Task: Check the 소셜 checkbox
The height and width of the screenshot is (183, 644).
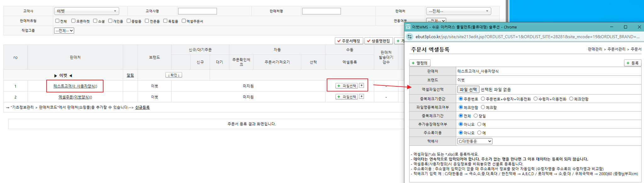Action: (x=95, y=21)
